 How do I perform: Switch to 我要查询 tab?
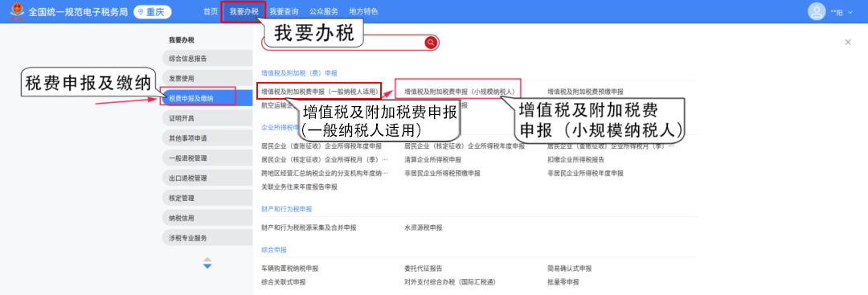coord(284,11)
